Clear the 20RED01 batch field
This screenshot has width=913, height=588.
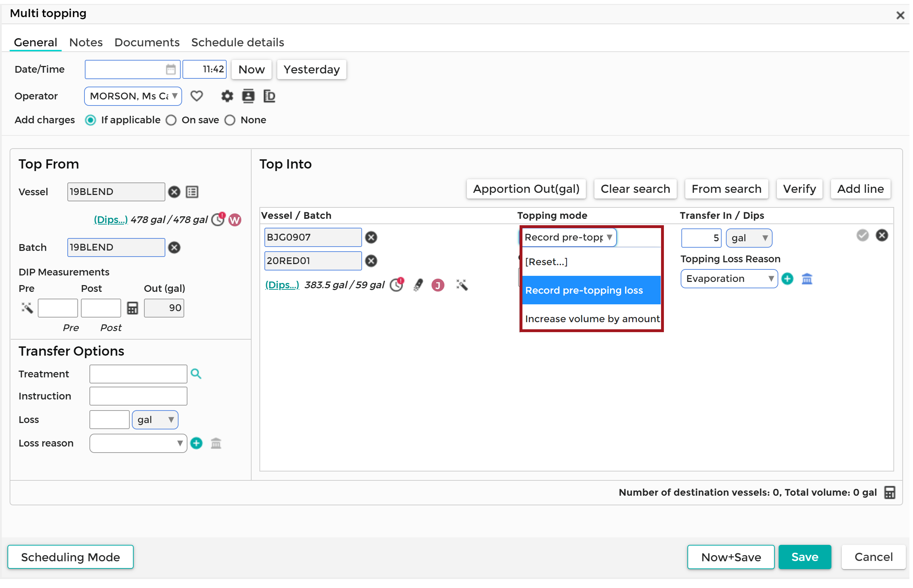[372, 262]
